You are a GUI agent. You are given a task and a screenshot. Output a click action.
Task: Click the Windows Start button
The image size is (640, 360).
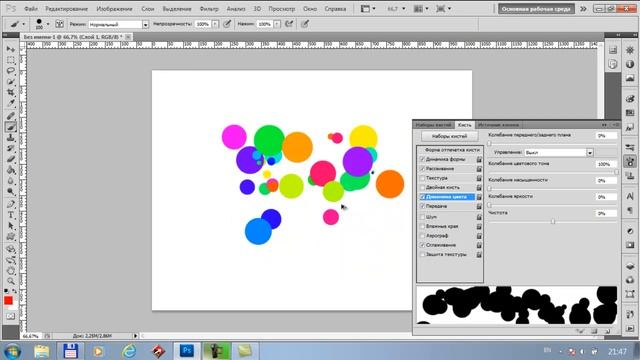(x=12, y=351)
